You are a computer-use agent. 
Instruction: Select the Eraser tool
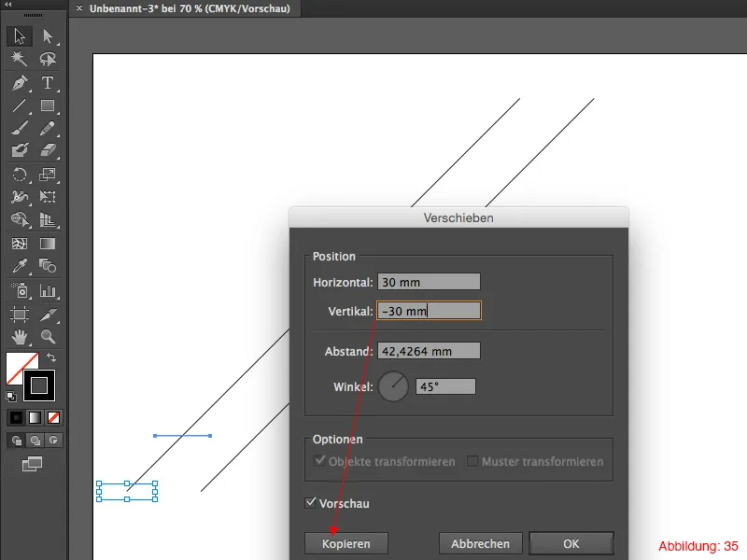pyautogui.click(x=48, y=150)
